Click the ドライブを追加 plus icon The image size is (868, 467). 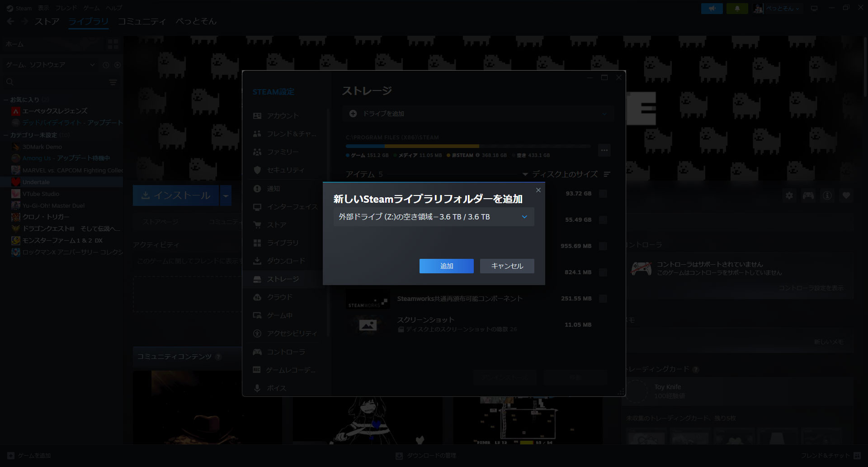(x=353, y=114)
